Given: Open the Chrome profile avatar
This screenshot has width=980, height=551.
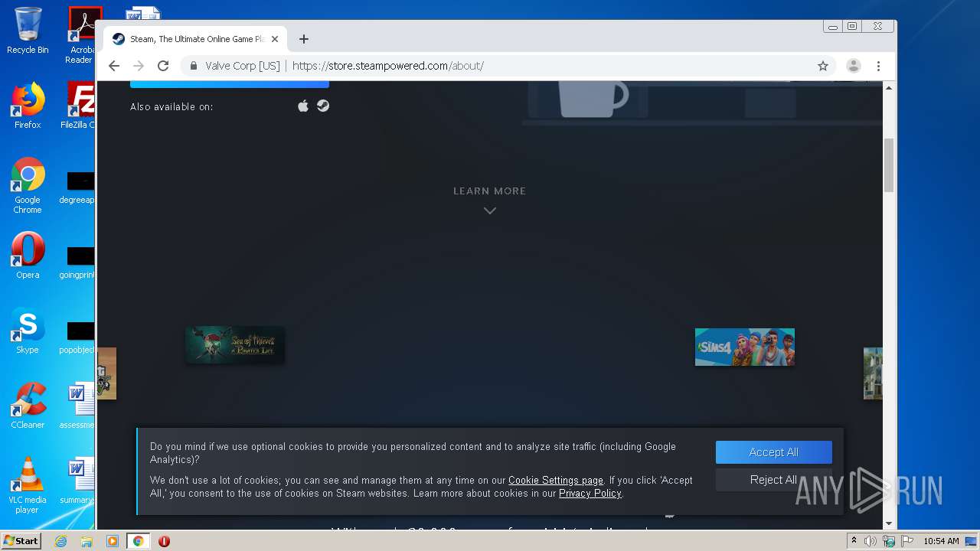Looking at the screenshot, I should point(854,66).
